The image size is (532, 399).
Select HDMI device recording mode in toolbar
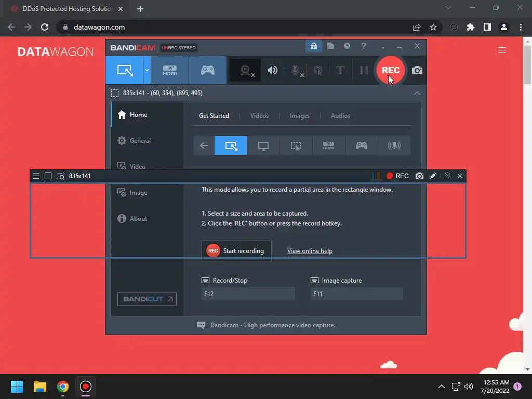[x=170, y=70]
